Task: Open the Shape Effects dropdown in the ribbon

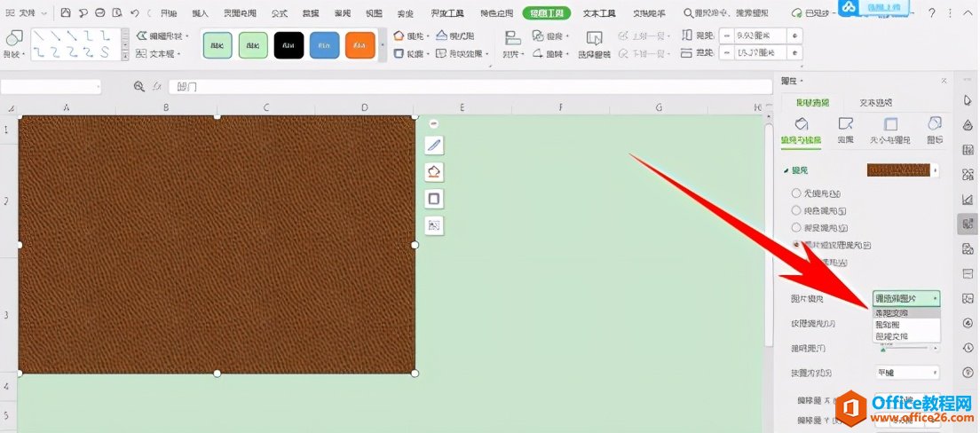Action: [463, 54]
